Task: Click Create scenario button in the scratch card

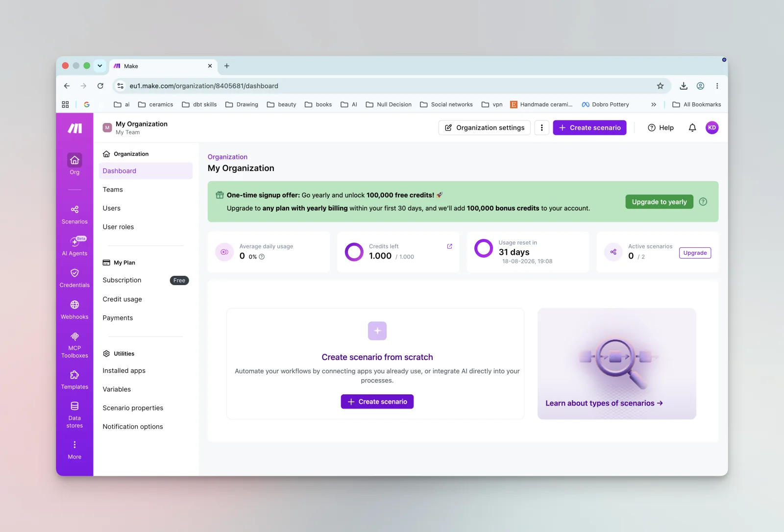Action: click(377, 402)
